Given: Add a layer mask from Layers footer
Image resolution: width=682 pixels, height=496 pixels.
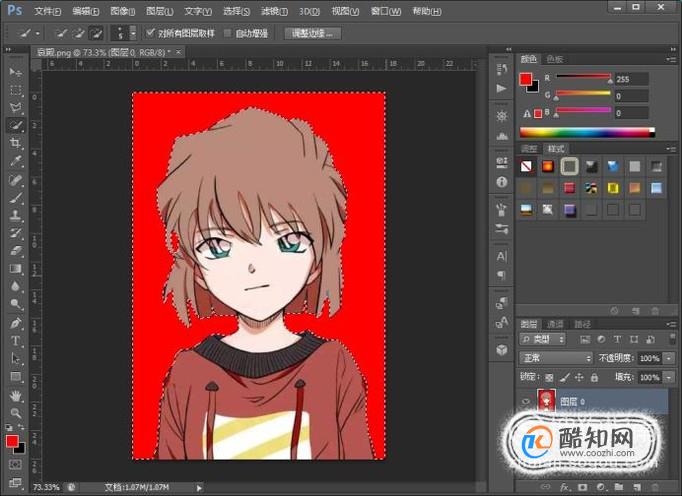Looking at the screenshot, I should tap(582, 487).
